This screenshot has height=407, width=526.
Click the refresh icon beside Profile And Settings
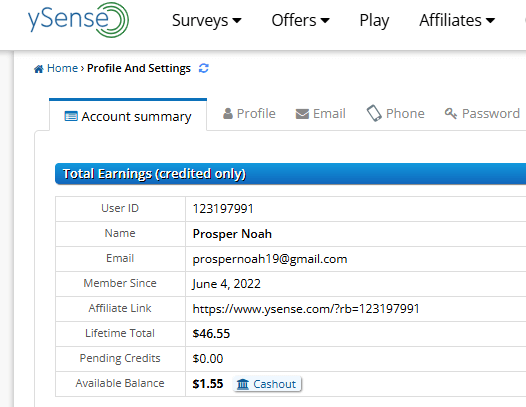click(x=204, y=68)
